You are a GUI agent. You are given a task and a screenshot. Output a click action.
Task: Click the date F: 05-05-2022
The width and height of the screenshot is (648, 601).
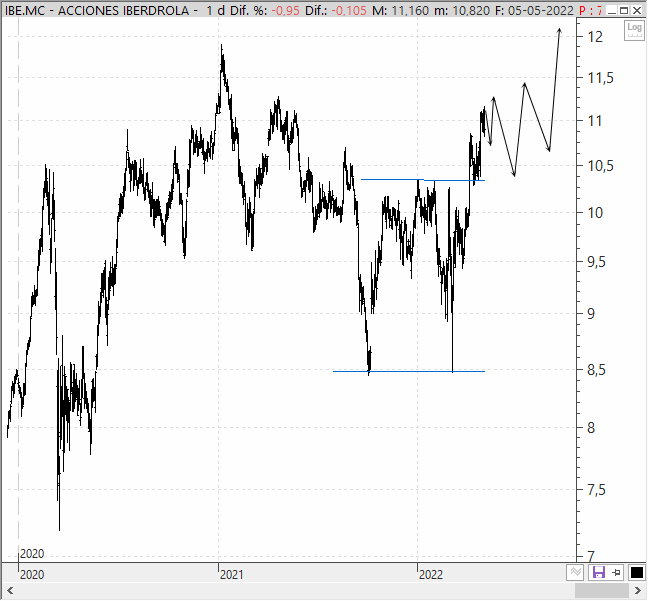[534, 10]
